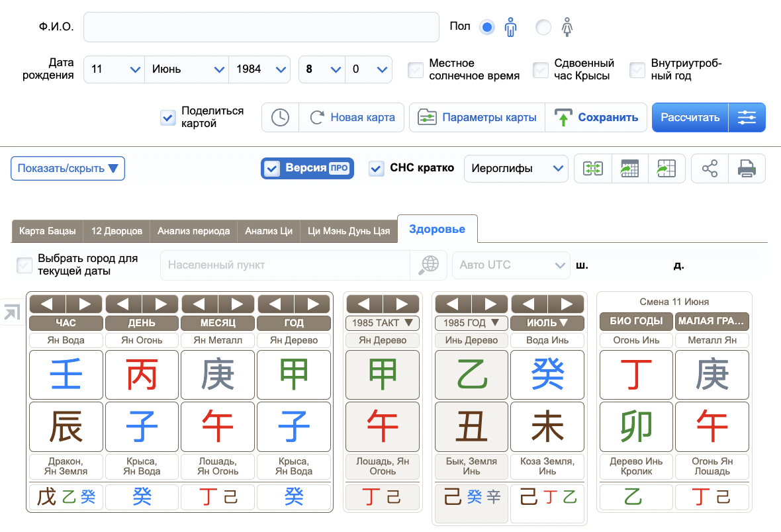Expand the 'Показать/скрыть' dropdown
The height and width of the screenshot is (532, 781).
(68, 168)
